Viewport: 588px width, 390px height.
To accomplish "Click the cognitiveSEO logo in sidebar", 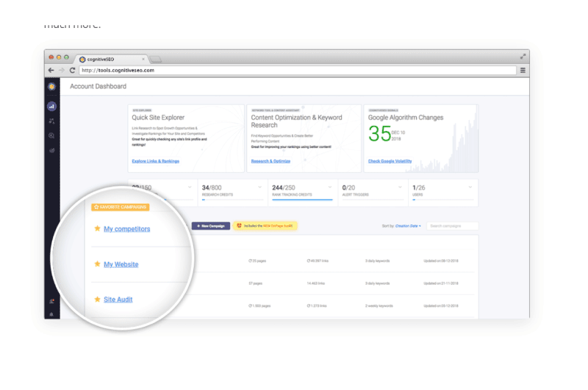I will tap(51, 86).
